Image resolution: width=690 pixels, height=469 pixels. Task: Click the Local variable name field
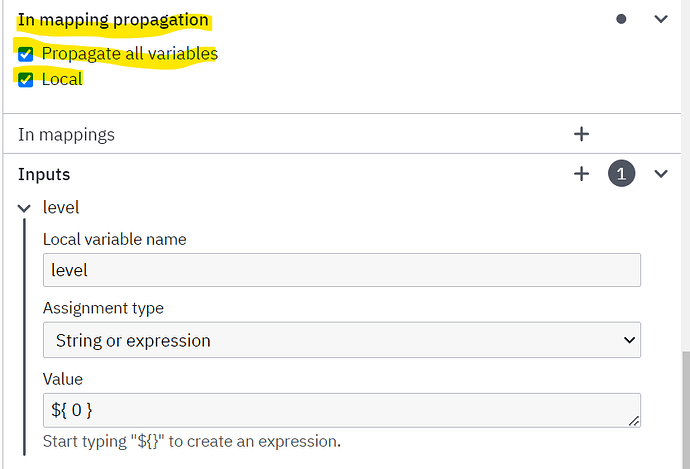(x=341, y=270)
